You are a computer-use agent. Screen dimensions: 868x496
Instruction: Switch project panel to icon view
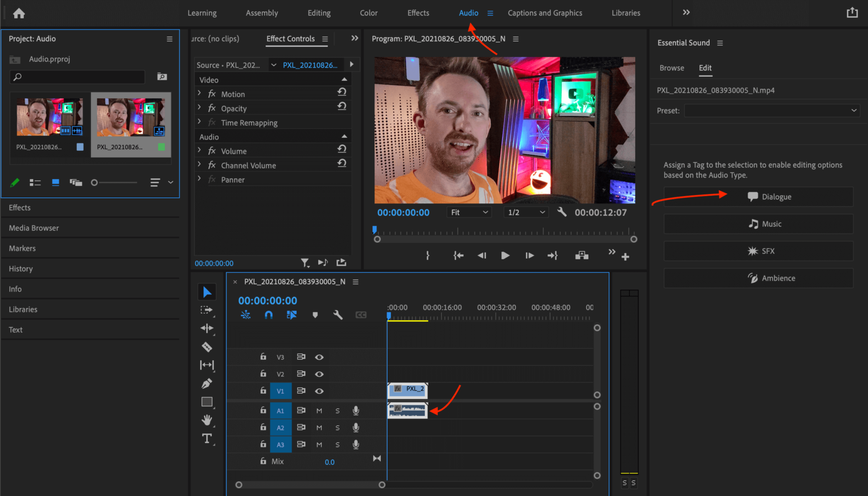coord(55,182)
